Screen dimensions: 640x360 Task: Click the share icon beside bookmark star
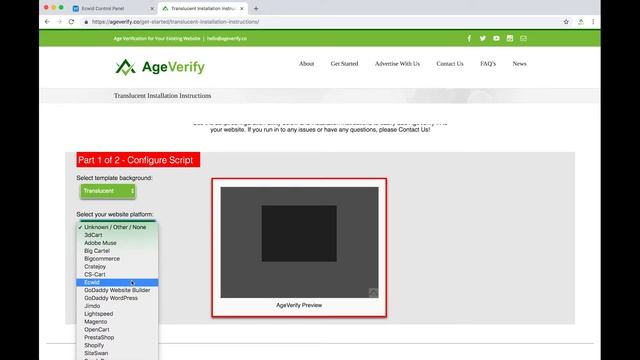pos(581,22)
